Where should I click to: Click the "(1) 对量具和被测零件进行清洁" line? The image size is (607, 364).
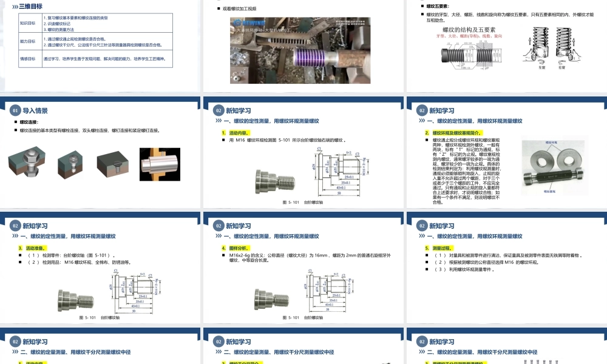coord(508,255)
